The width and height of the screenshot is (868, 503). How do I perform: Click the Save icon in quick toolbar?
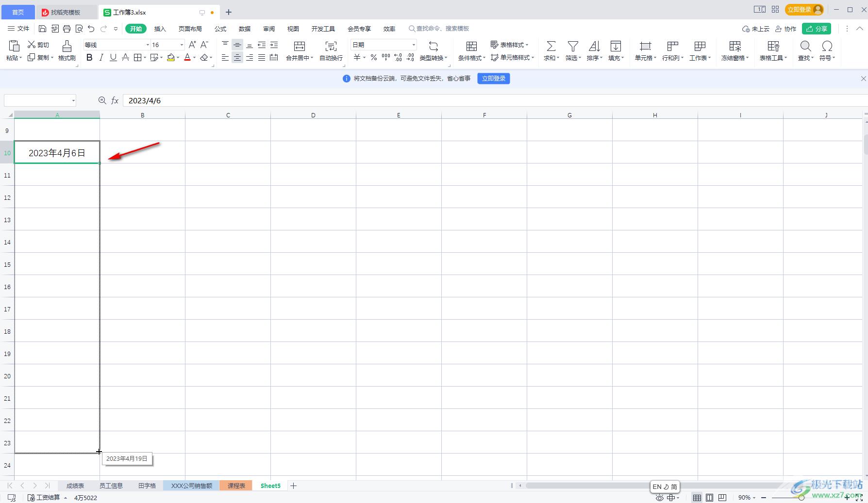pos(42,29)
